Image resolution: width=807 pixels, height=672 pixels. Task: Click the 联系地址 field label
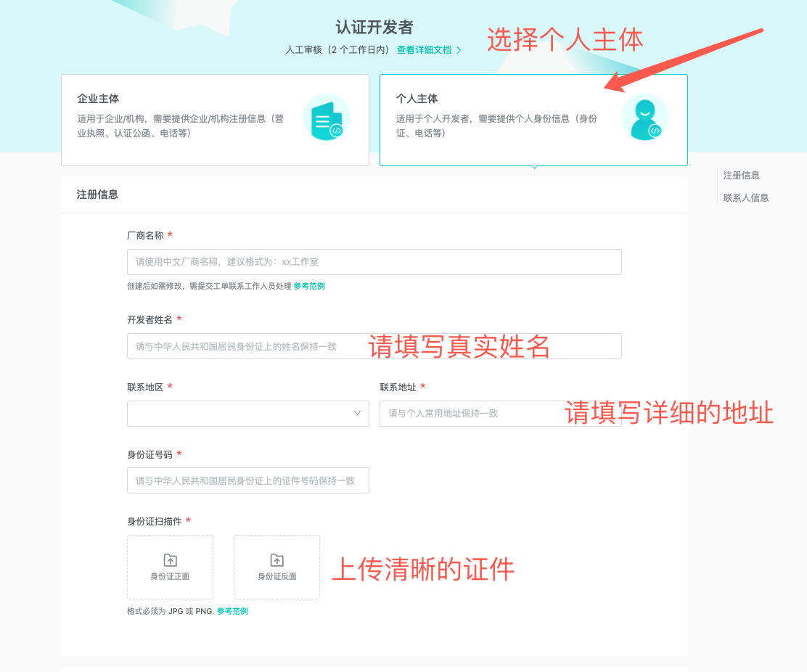[398, 387]
